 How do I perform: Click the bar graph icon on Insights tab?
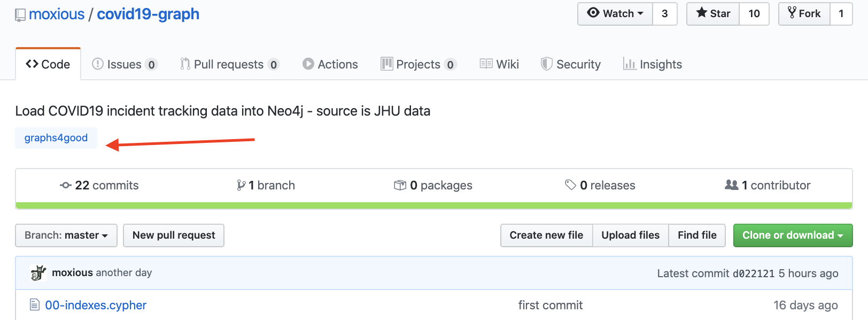click(630, 64)
